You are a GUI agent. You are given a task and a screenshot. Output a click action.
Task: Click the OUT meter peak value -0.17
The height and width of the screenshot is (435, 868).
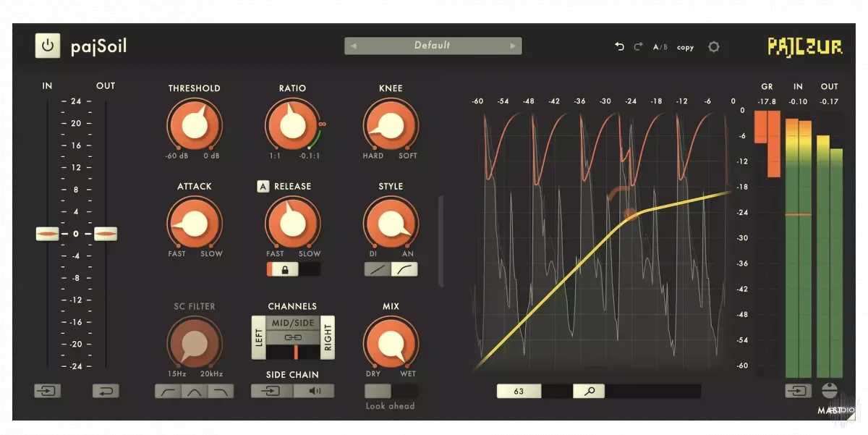click(x=830, y=101)
